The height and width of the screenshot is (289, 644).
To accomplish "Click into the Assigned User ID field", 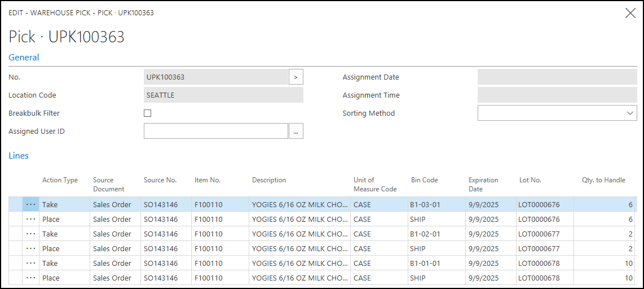I will pyautogui.click(x=216, y=132).
